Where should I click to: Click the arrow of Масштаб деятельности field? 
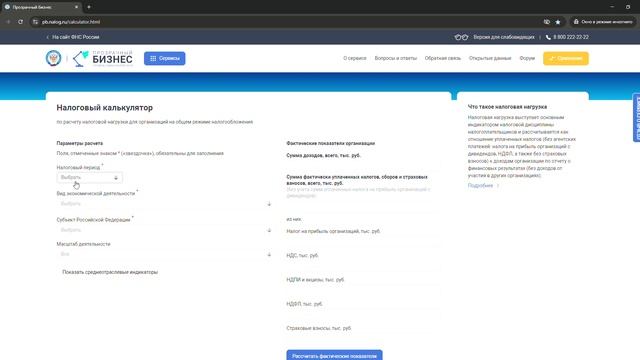[269, 254]
